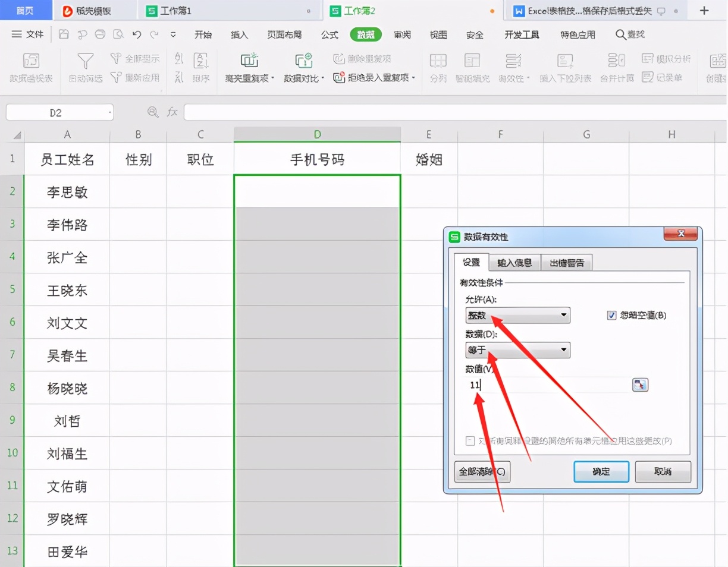Click cell 田爱华 in column A
The image size is (728, 567).
click(x=67, y=552)
